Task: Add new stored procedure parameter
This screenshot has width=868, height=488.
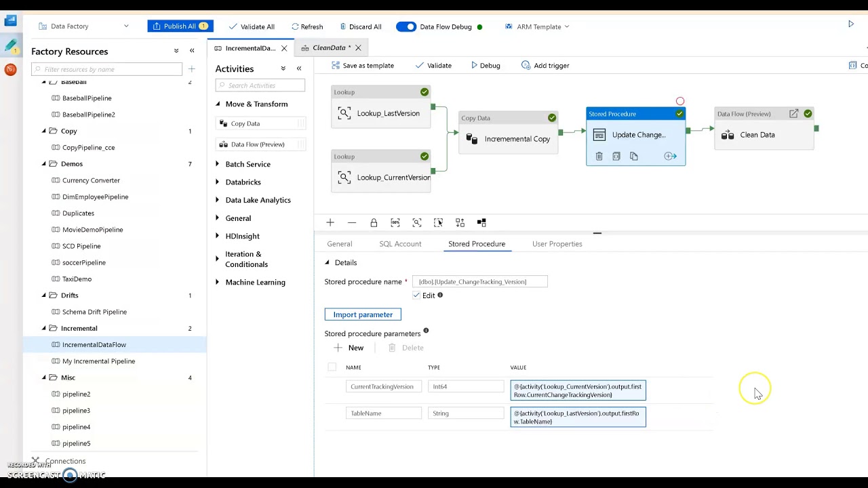Action: [x=349, y=348]
